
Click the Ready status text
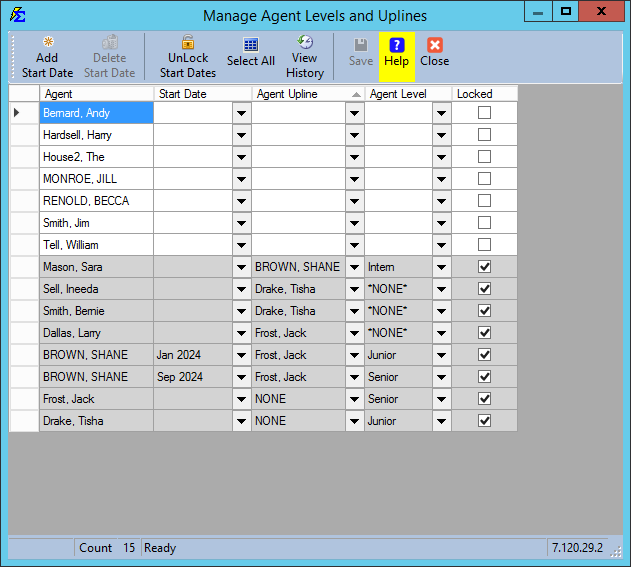(x=160, y=548)
